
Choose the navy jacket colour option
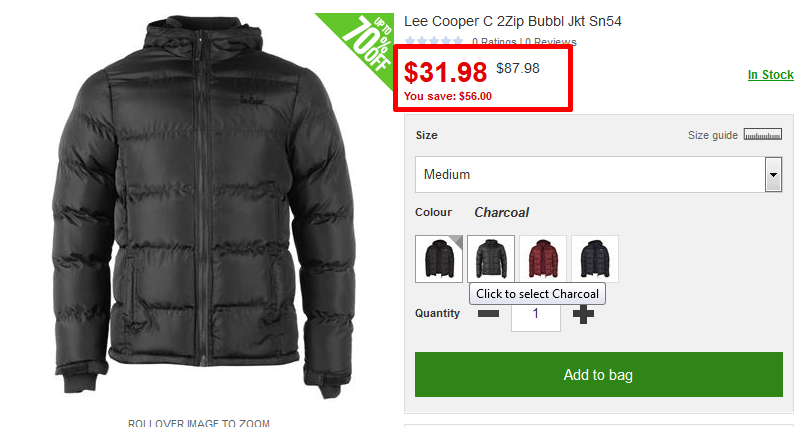point(595,259)
